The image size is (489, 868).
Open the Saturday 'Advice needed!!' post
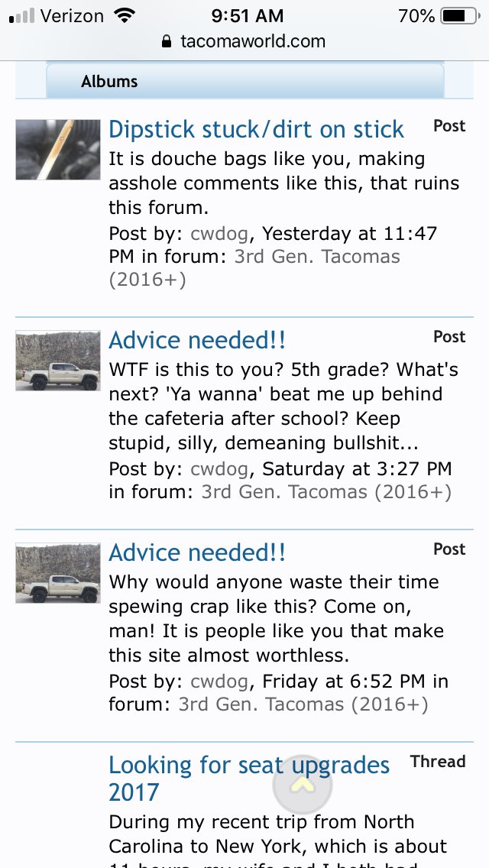point(197,341)
